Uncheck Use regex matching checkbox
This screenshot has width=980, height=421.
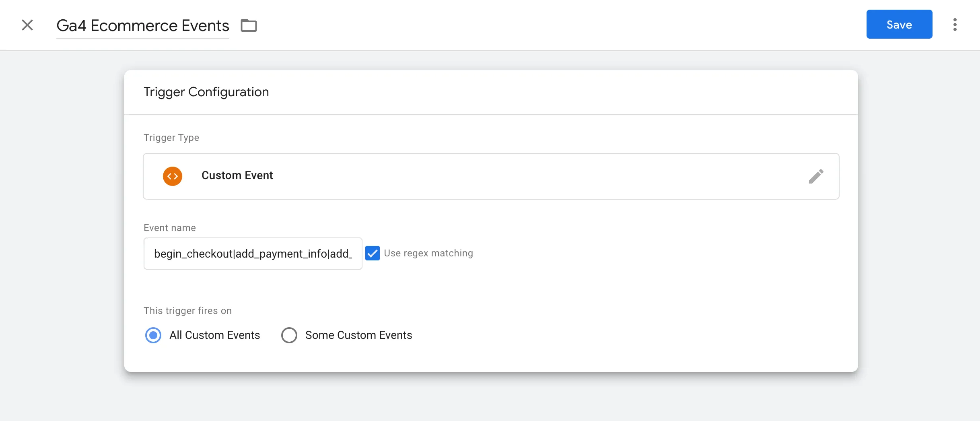(373, 253)
